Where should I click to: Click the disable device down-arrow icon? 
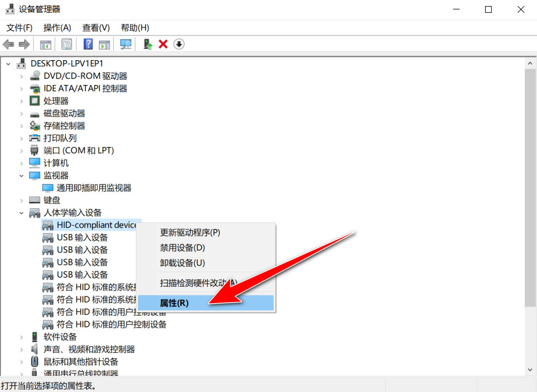click(178, 44)
